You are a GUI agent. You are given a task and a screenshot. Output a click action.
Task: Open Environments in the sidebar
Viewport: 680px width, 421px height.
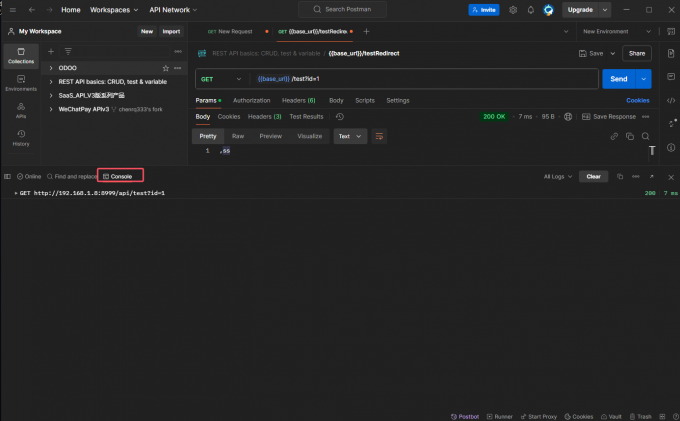pyautogui.click(x=21, y=83)
